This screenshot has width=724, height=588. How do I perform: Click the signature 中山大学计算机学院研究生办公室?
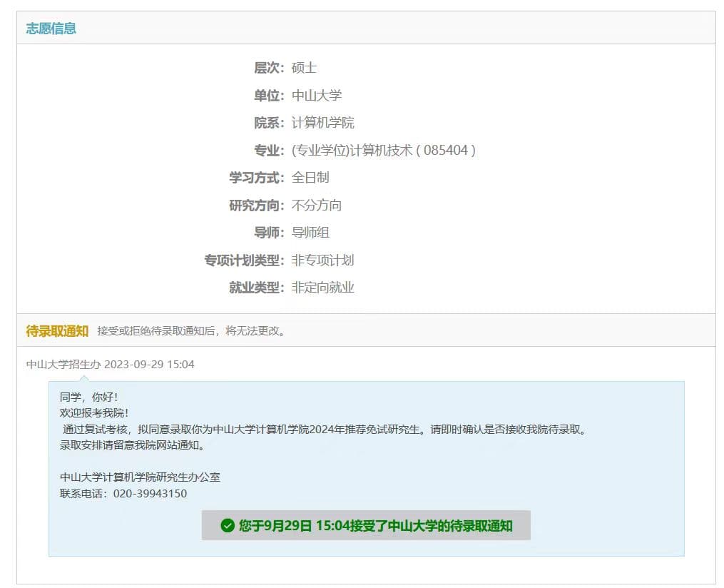coord(140,477)
